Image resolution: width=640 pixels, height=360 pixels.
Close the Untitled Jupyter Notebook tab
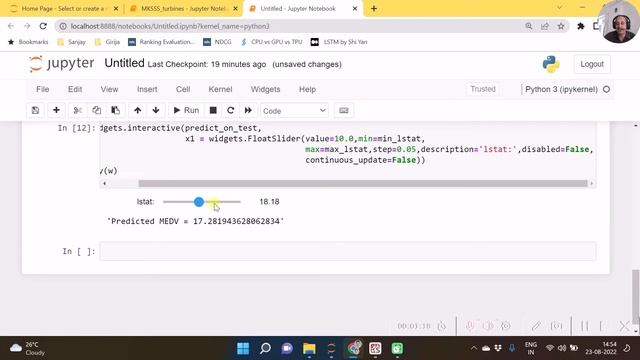coord(355,9)
